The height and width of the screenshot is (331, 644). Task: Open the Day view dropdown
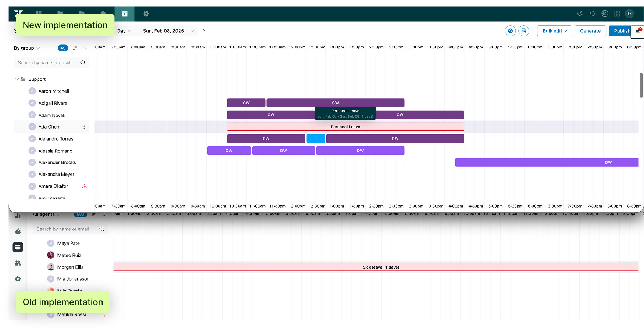click(x=124, y=31)
